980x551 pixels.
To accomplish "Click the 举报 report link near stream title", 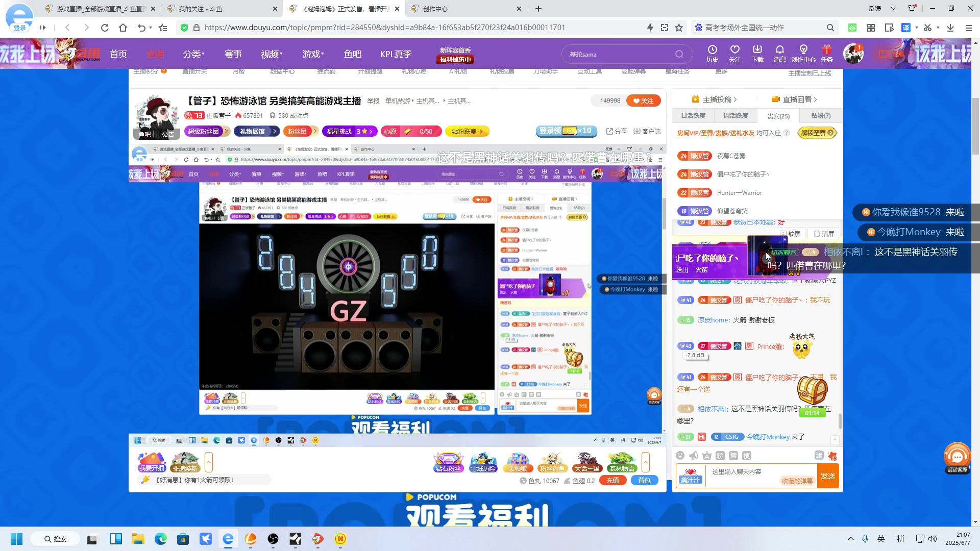I will [373, 101].
